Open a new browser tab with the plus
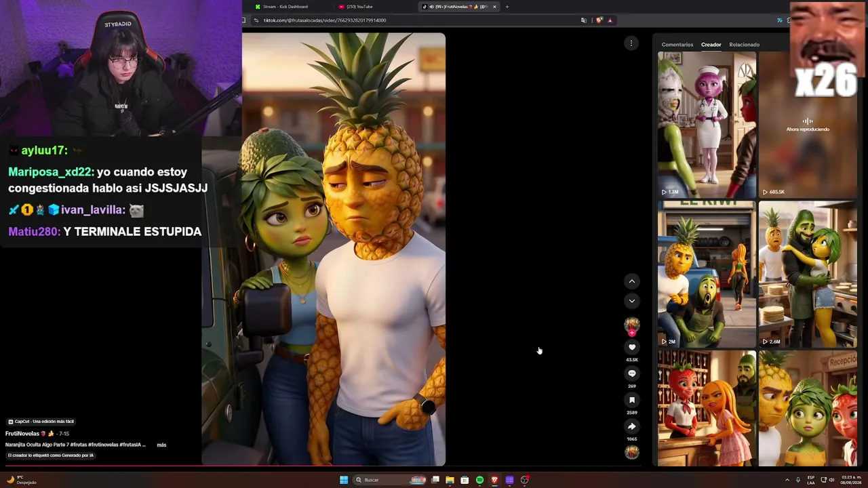Image resolution: width=868 pixels, height=488 pixels. pos(507,7)
